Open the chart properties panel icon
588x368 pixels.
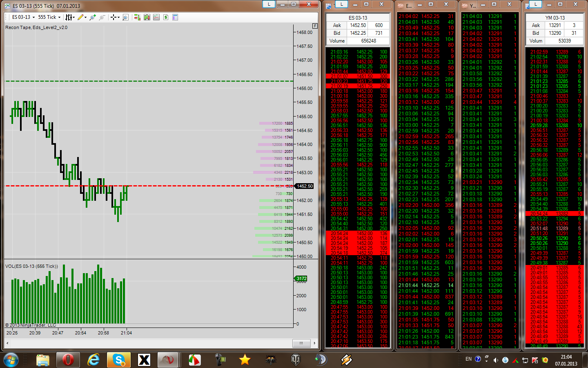tap(175, 17)
